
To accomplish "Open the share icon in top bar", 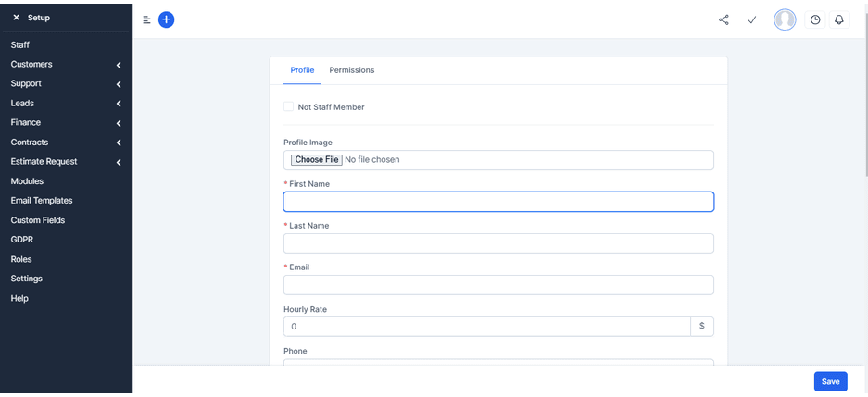I will (x=723, y=19).
